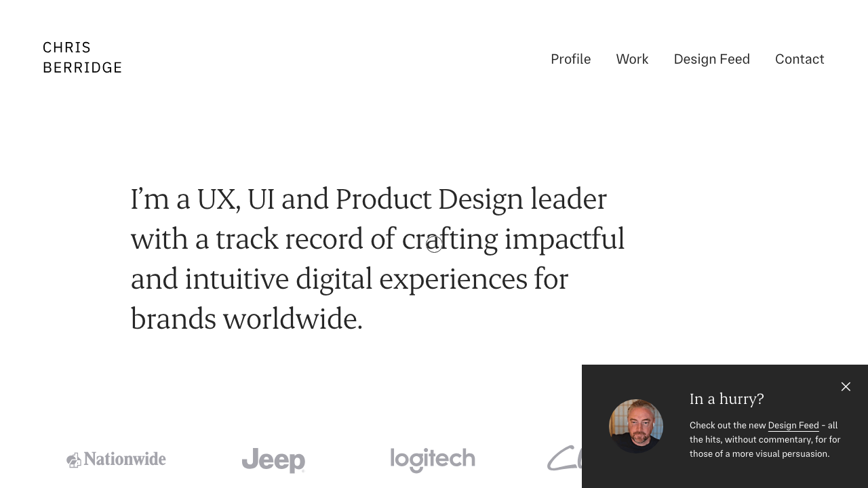Click the hero headline first line

point(368,199)
